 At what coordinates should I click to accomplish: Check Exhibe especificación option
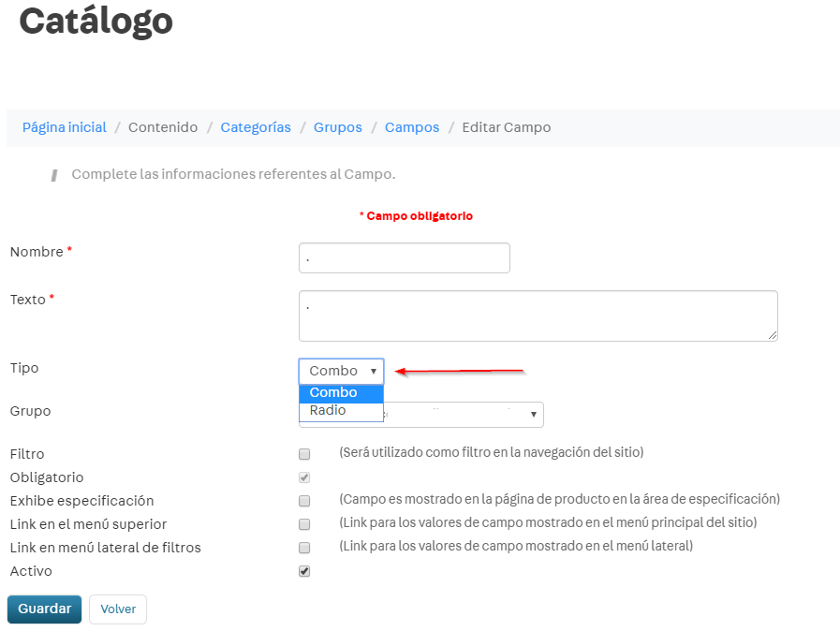click(303, 501)
